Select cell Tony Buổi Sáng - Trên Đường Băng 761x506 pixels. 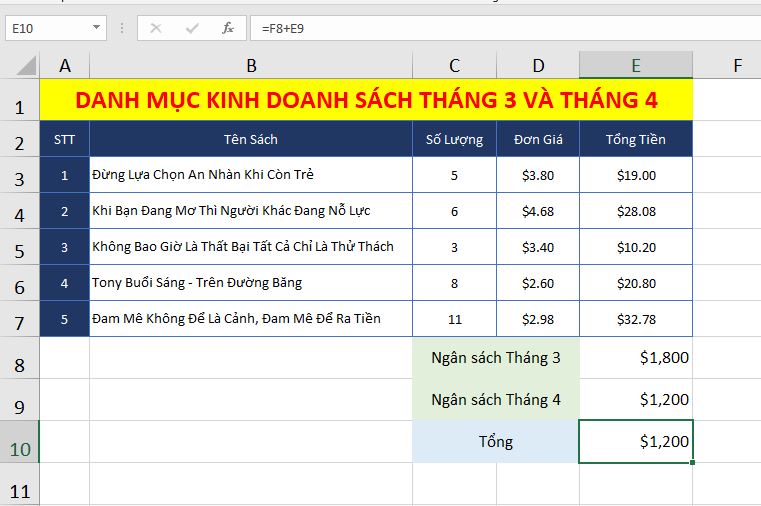pyautogui.click(x=251, y=282)
